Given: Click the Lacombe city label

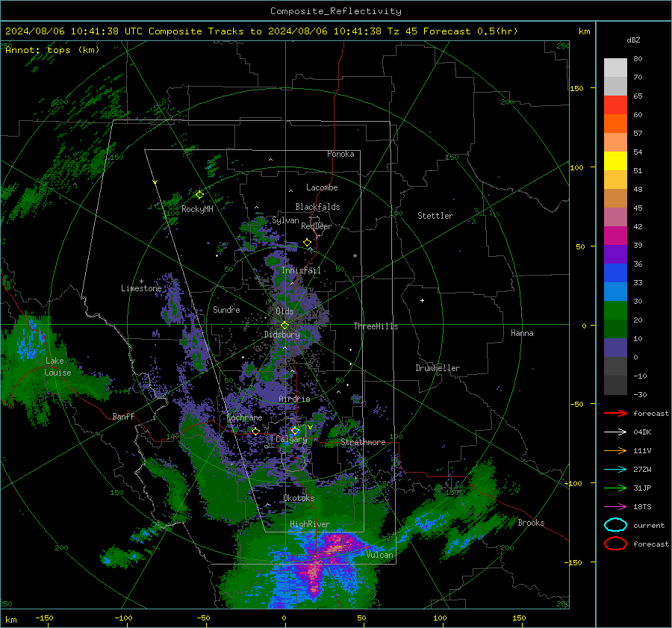Looking at the screenshot, I should point(322,187).
